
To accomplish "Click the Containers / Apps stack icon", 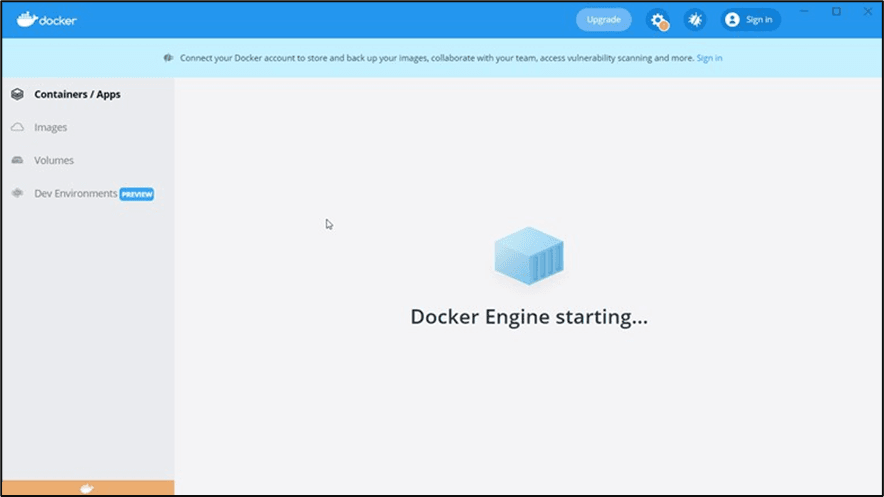I will [x=17, y=94].
